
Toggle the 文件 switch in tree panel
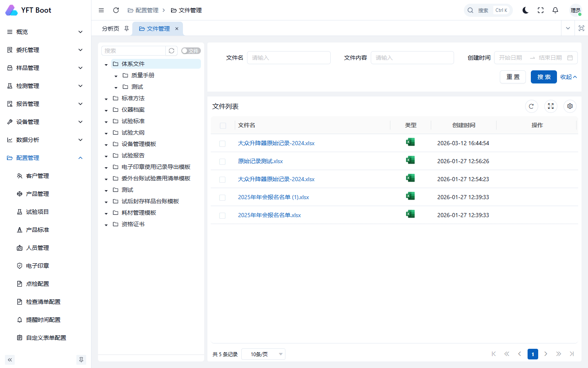click(x=191, y=51)
